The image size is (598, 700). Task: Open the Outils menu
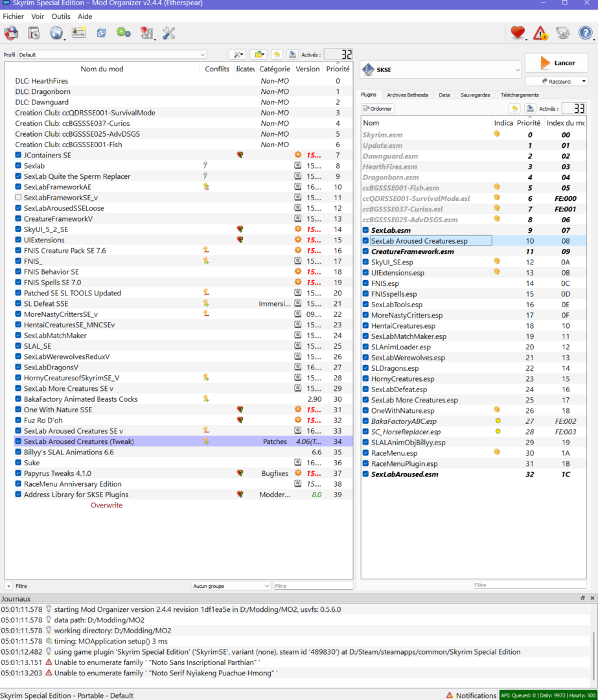click(60, 16)
